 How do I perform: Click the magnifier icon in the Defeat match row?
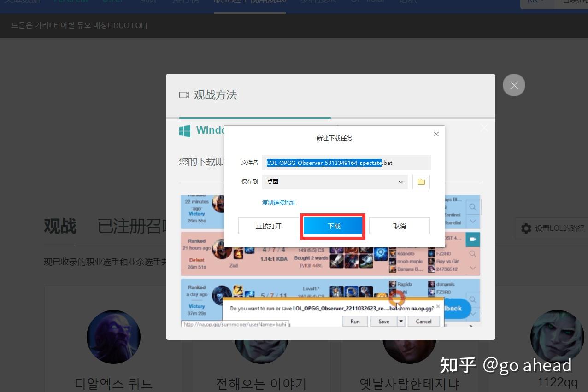pos(473,254)
